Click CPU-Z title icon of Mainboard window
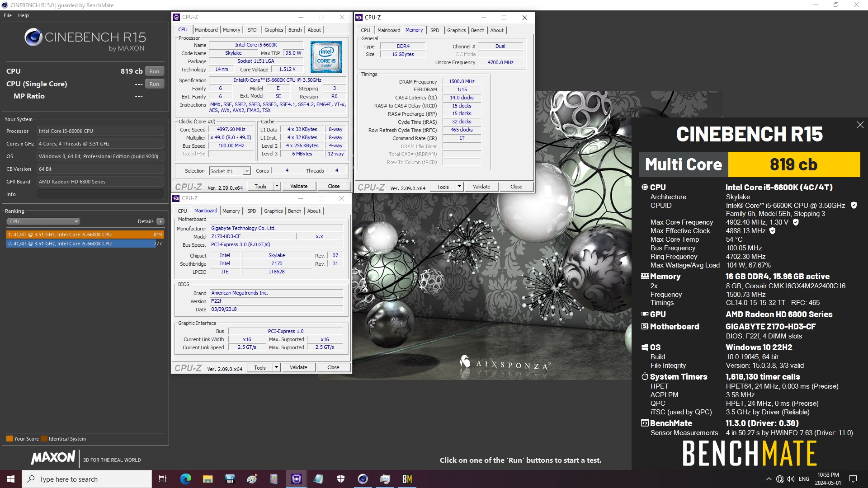The width and height of the screenshot is (868, 488). click(176, 198)
